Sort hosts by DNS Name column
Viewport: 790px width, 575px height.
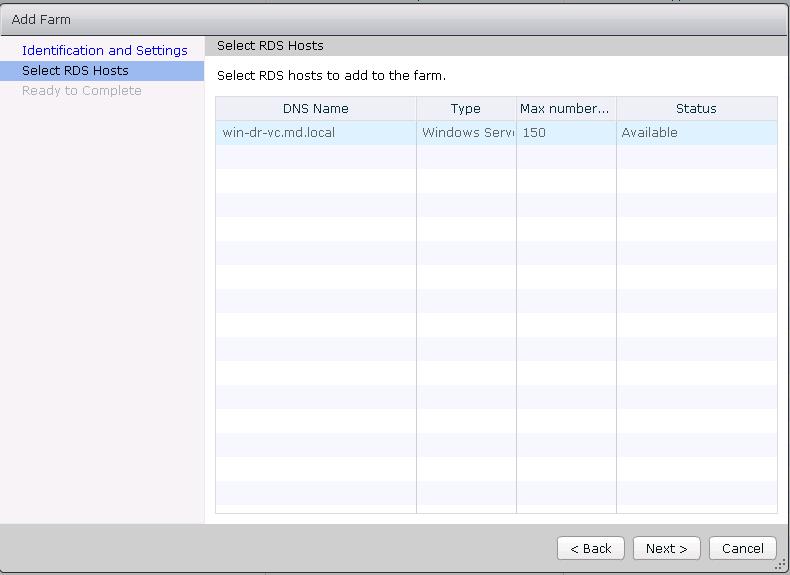315,109
